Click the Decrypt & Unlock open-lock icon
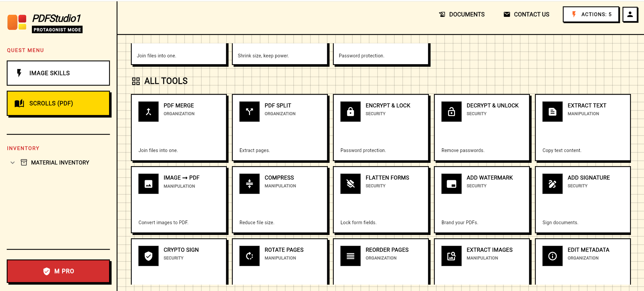The height and width of the screenshot is (291, 644). (451, 111)
